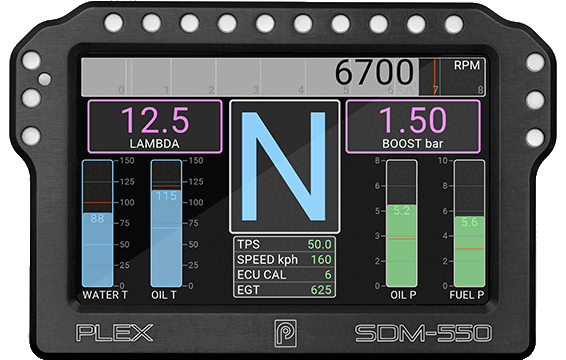Click the SDM-550 model label

pyautogui.click(x=423, y=333)
